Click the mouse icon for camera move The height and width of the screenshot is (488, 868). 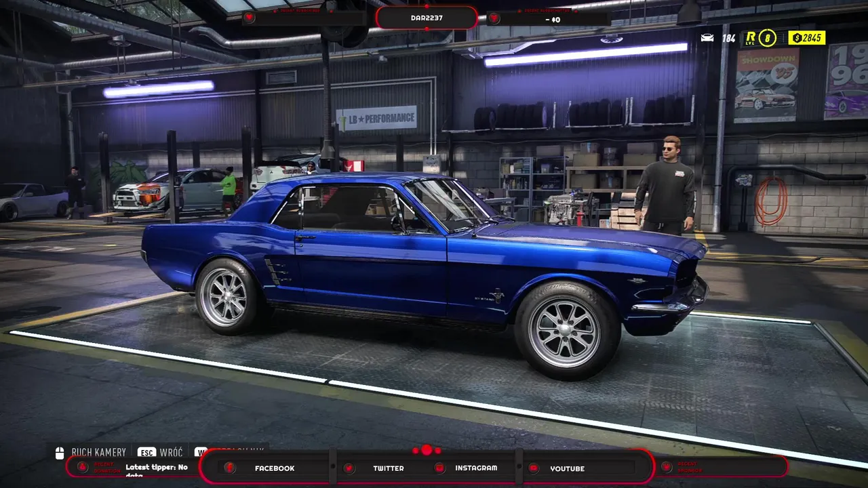[x=60, y=452]
